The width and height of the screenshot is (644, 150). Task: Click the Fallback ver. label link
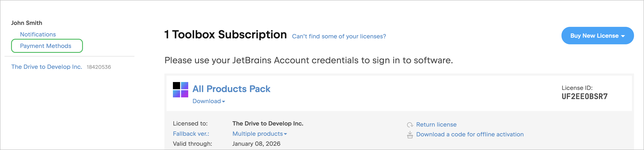point(191,134)
